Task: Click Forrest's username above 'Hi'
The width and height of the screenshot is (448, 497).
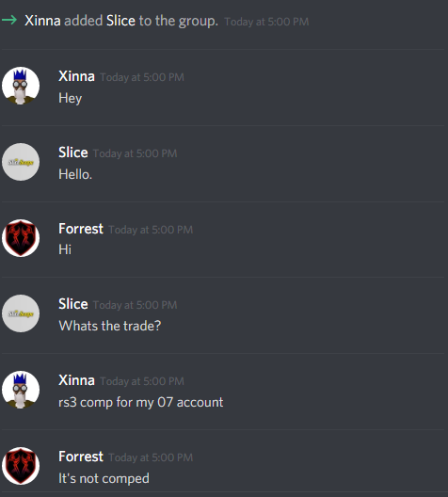Action: [81, 229]
